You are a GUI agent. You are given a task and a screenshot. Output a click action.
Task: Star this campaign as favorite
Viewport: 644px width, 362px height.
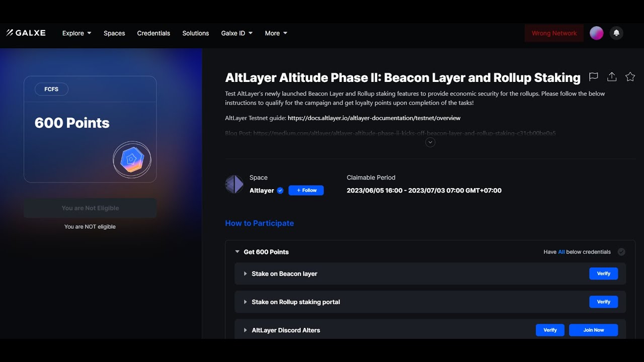click(x=630, y=77)
